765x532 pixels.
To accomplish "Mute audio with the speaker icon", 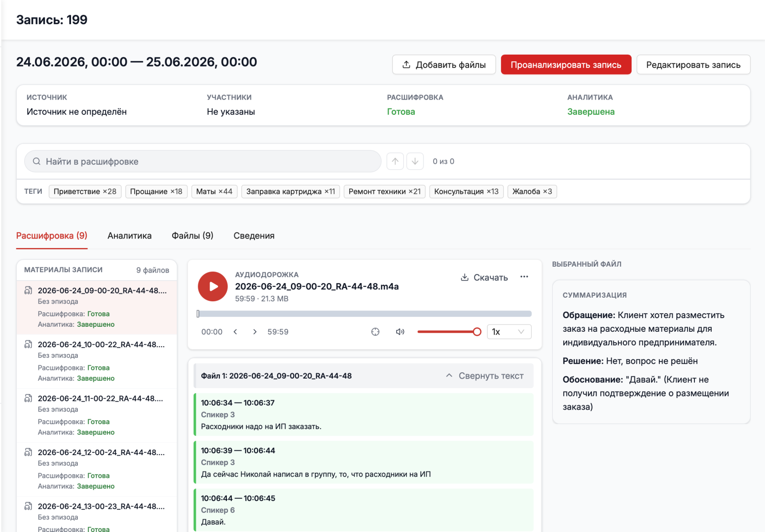I will pyautogui.click(x=400, y=332).
